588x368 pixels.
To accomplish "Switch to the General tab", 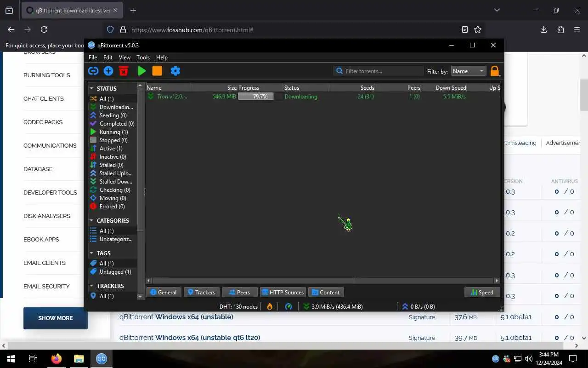I will coord(163,292).
